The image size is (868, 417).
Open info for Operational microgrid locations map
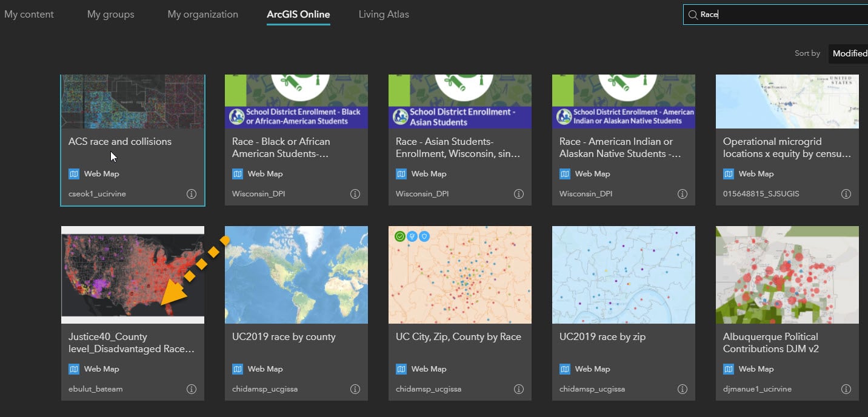click(846, 193)
